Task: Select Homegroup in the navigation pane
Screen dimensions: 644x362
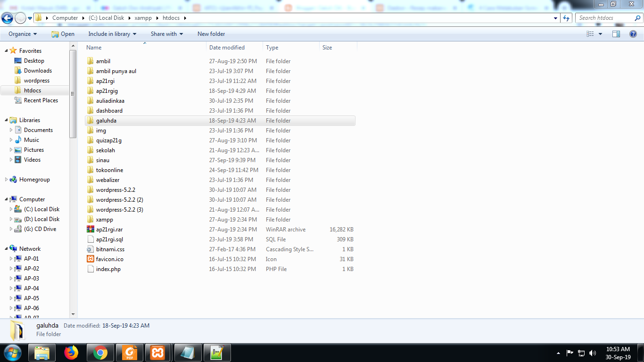Action: (x=34, y=180)
